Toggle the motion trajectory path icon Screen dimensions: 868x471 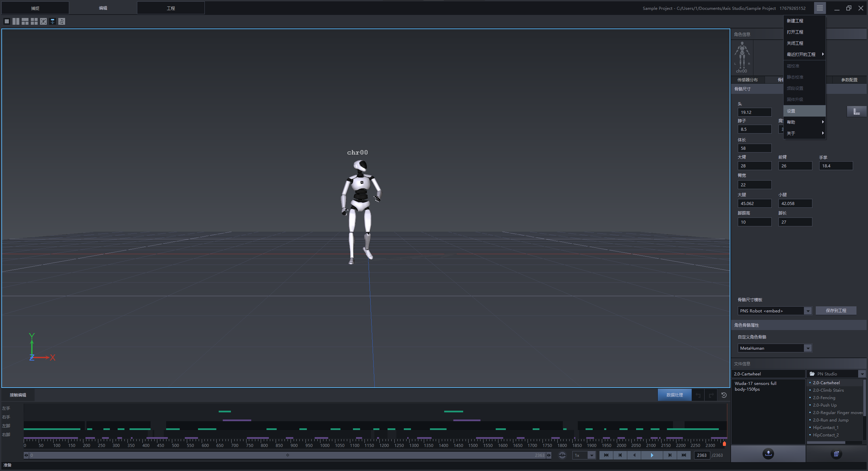[62, 21]
